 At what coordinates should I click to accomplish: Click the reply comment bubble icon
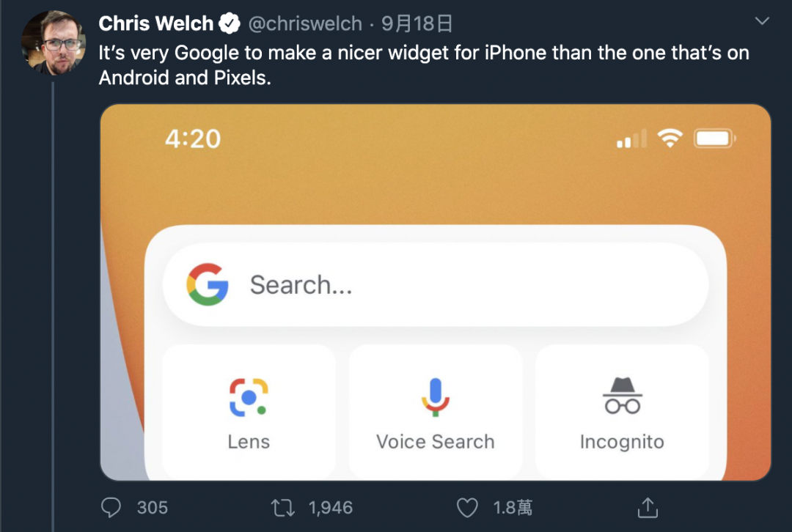pyautogui.click(x=111, y=508)
